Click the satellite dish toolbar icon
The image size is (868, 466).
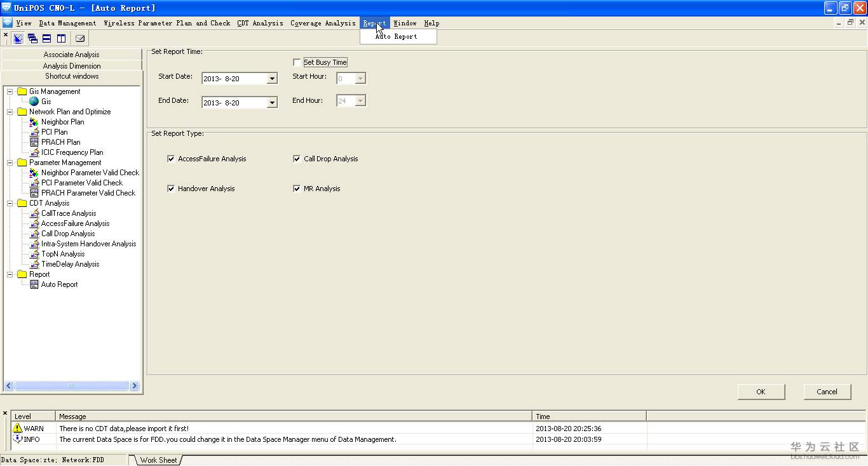18,39
